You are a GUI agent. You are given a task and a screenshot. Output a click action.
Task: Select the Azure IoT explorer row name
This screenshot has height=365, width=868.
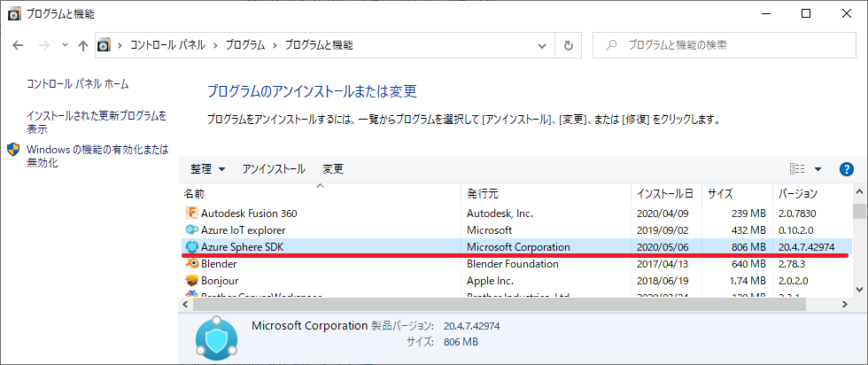pos(244,229)
